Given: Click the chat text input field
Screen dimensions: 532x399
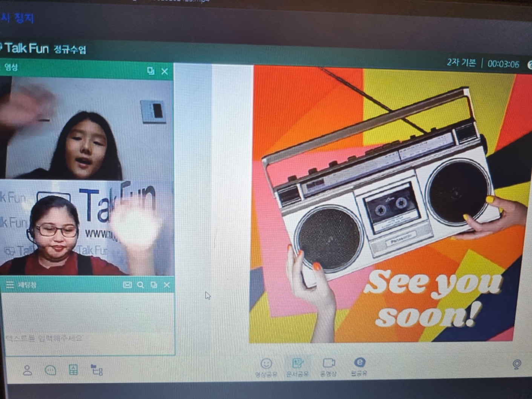Looking at the screenshot, I should pos(87,338).
